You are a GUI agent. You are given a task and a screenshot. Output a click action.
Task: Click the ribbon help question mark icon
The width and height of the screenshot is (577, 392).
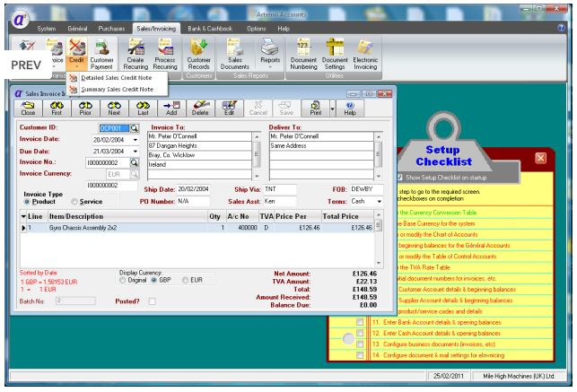tap(561, 28)
